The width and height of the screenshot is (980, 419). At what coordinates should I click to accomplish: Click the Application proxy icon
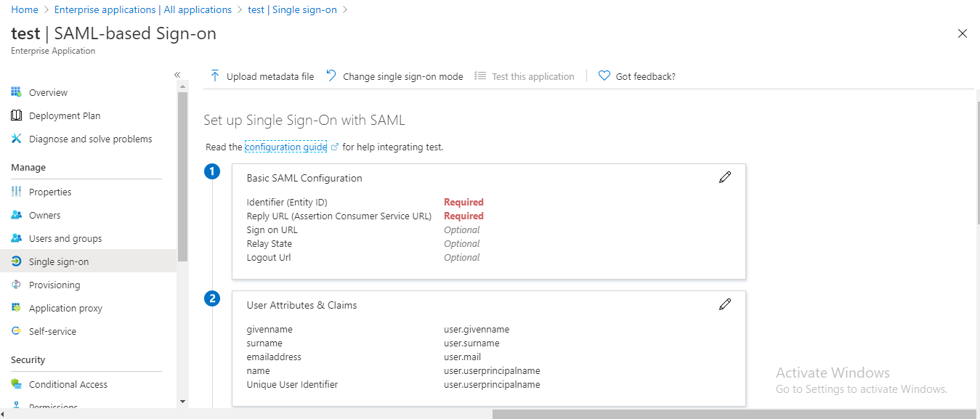[x=16, y=308]
